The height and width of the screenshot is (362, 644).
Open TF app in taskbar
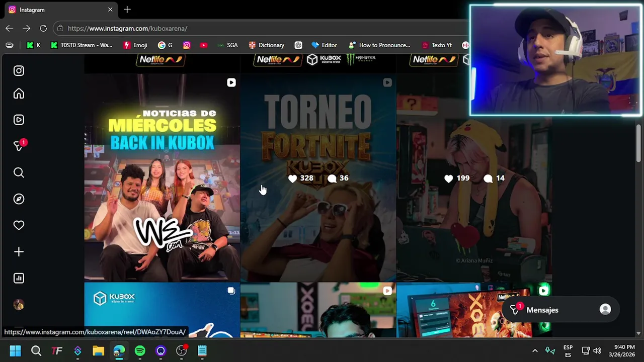pyautogui.click(x=57, y=350)
